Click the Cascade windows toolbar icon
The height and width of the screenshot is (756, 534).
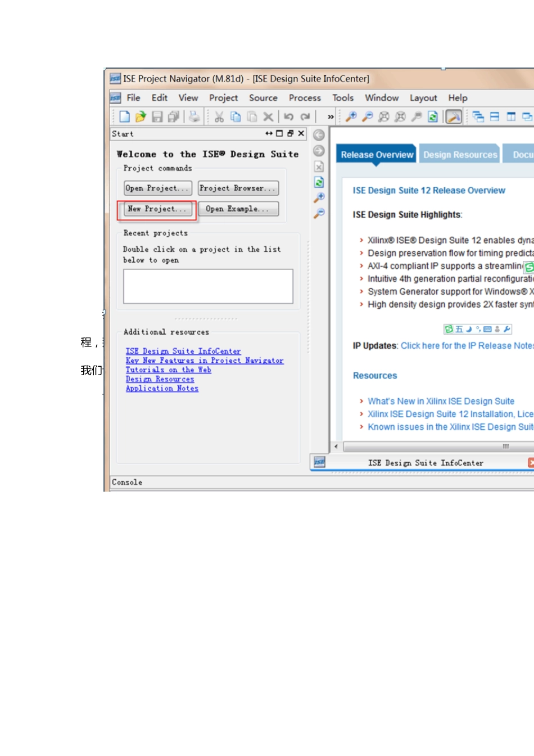pos(478,116)
